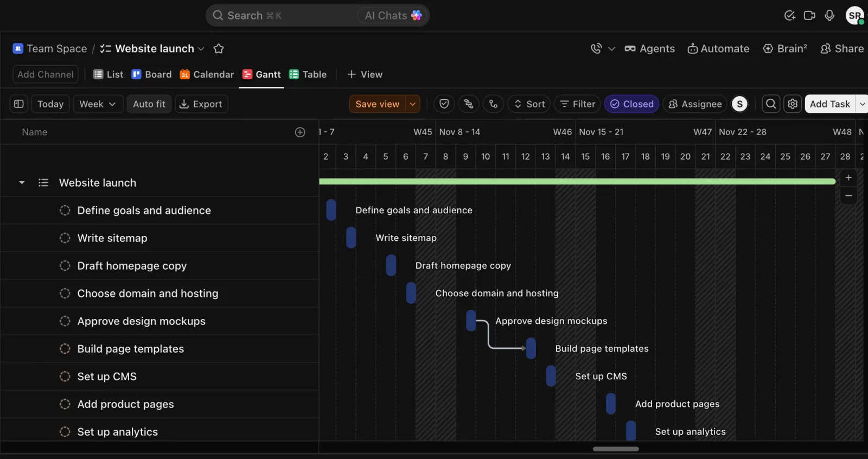The image size is (868, 459).
Task: Click the quick task checkmark icon in header
Action: pyautogui.click(x=790, y=16)
